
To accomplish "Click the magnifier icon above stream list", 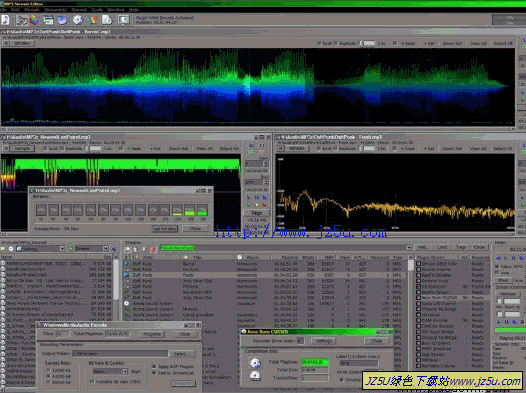I will coord(127,249).
